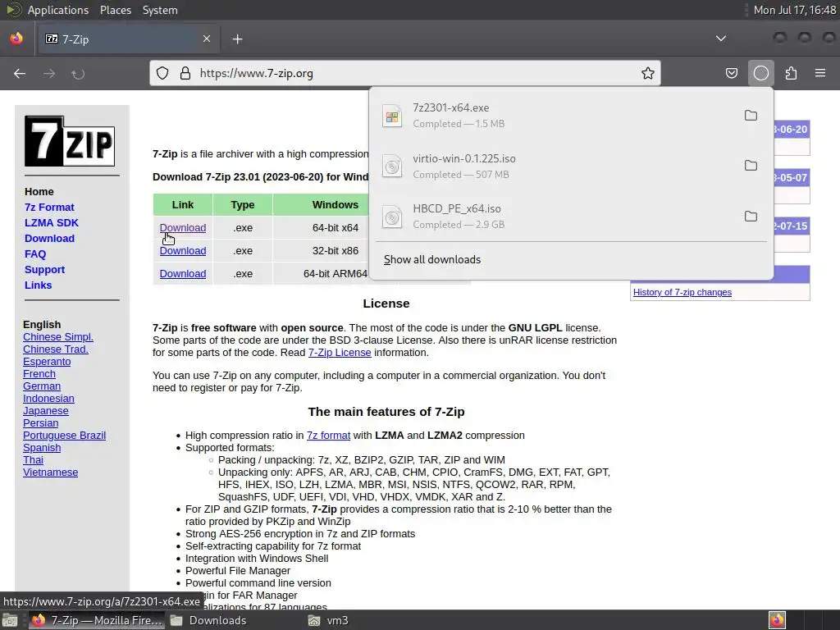Open the LZMA SDK sidebar link
Viewport: 840px width, 630px height.
[x=52, y=223]
